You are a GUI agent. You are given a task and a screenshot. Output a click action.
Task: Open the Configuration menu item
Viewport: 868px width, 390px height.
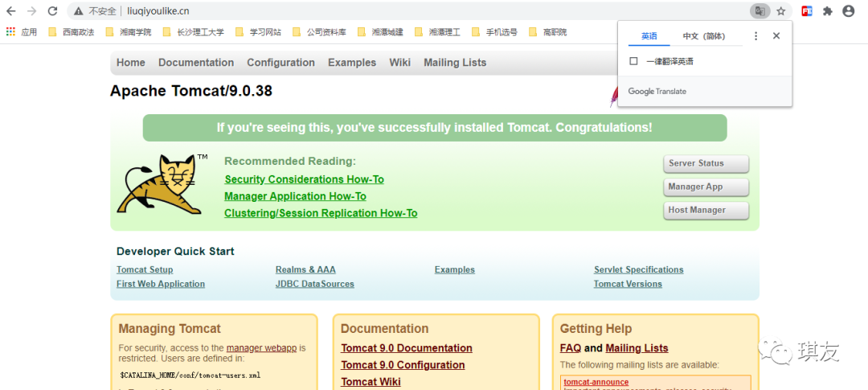point(280,63)
